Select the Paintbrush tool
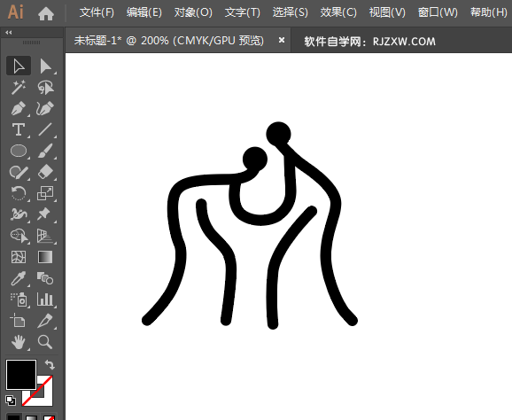Screen dimensions: 512x420 (45, 151)
